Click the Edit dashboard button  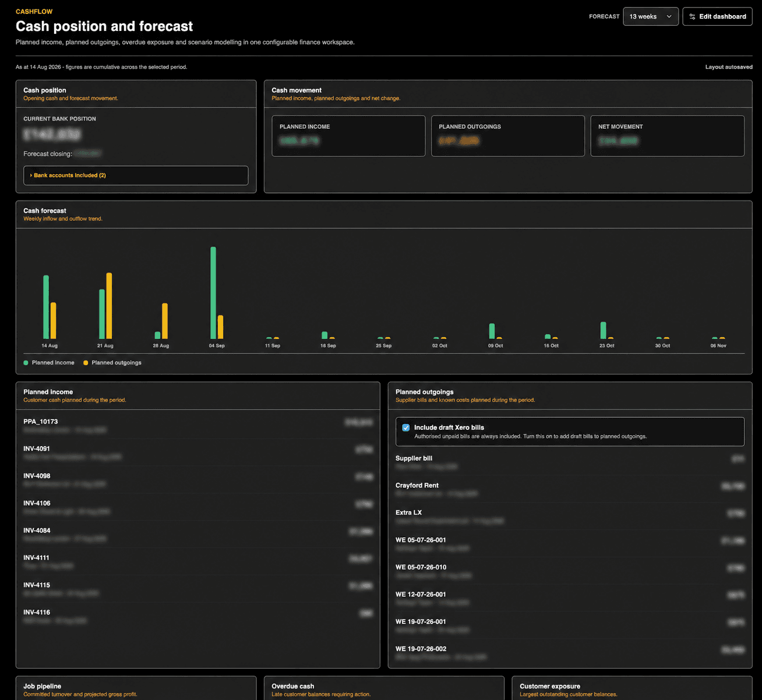point(717,16)
